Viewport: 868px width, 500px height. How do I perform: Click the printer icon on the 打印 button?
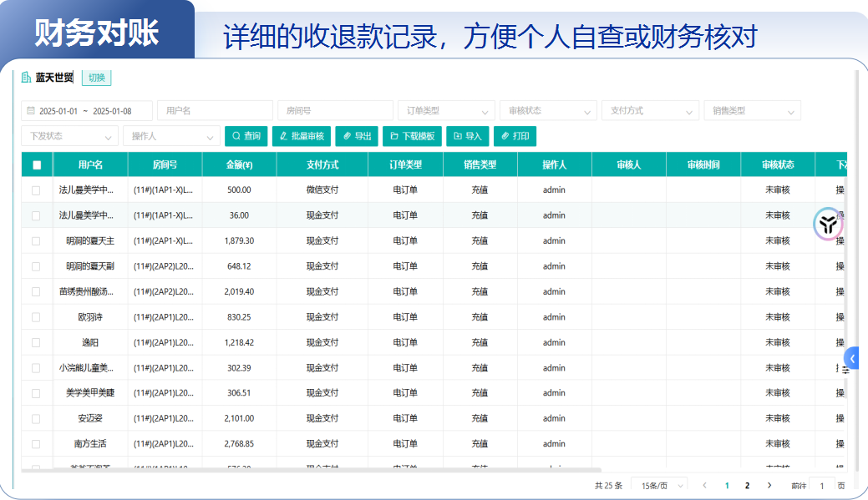click(x=504, y=136)
